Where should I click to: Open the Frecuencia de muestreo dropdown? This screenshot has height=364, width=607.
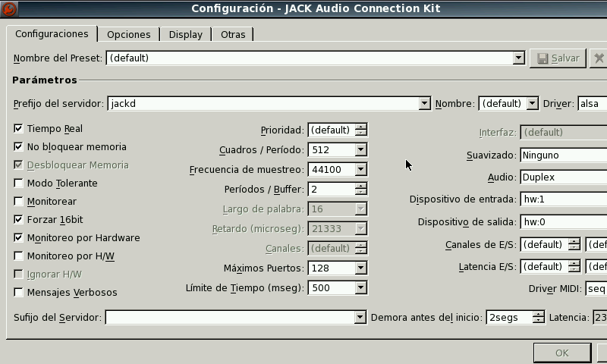(x=361, y=169)
